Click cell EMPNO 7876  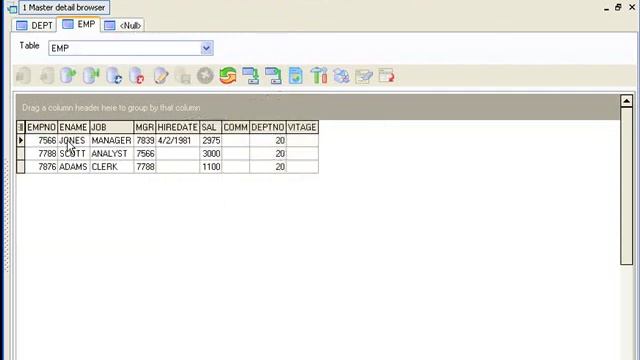[42, 167]
